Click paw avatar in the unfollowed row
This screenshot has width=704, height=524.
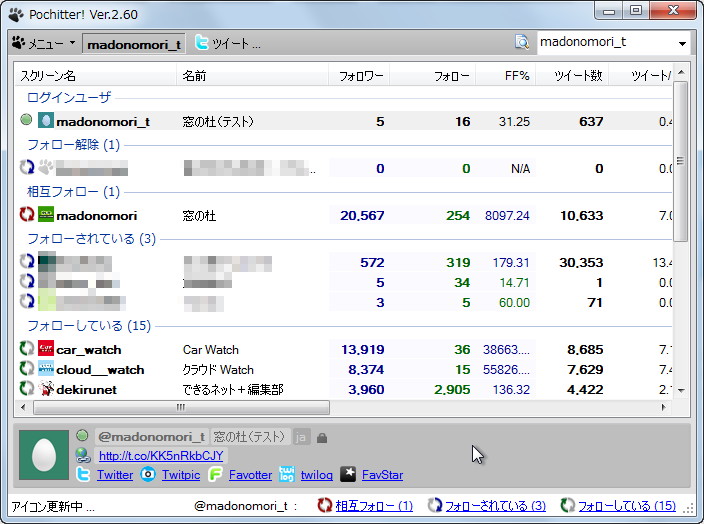click(x=46, y=167)
